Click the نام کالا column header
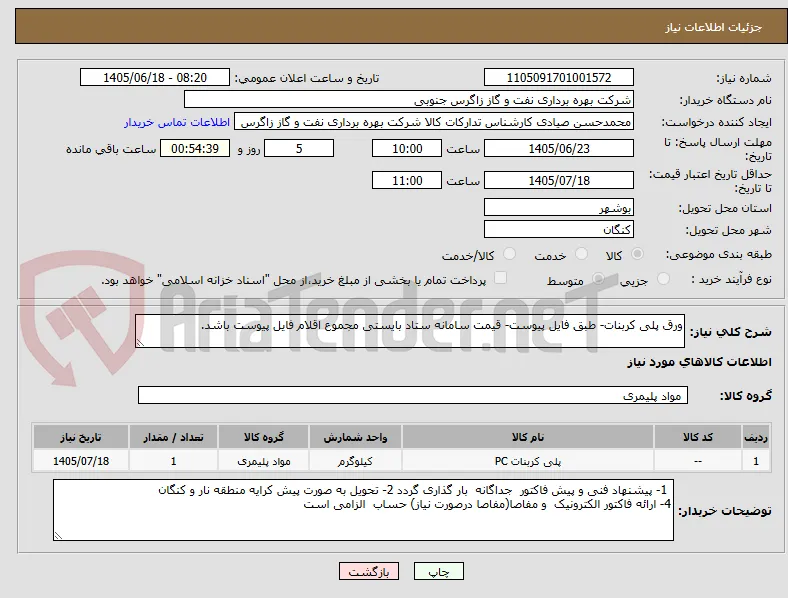This screenshot has width=788, height=598. [528, 437]
